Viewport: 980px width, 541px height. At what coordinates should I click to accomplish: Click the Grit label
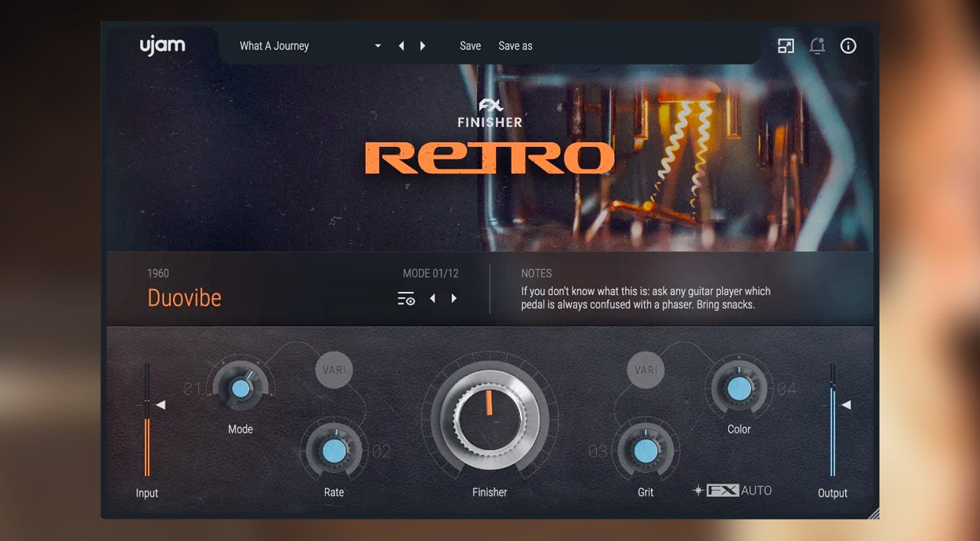pos(646,492)
